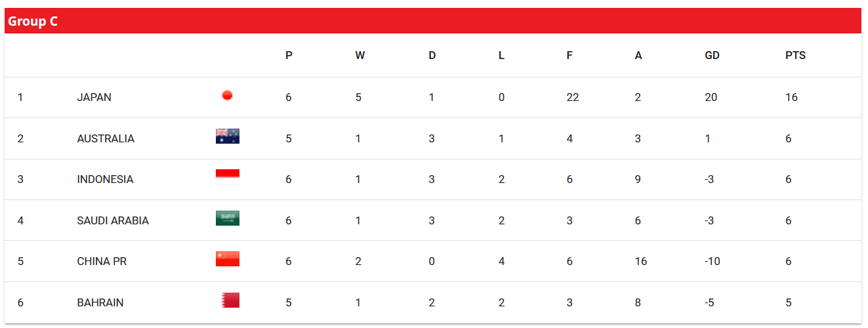The width and height of the screenshot is (868, 328).
Task: Click the GD column header
Action: pos(712,56)
